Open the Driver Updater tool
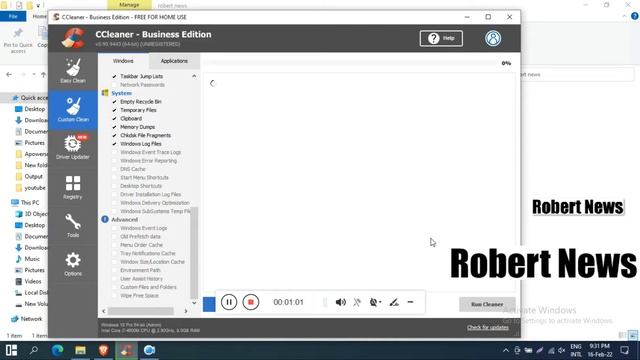Image resolution: width=640 pixels, height=360 pixels. [x=73, y=147]
